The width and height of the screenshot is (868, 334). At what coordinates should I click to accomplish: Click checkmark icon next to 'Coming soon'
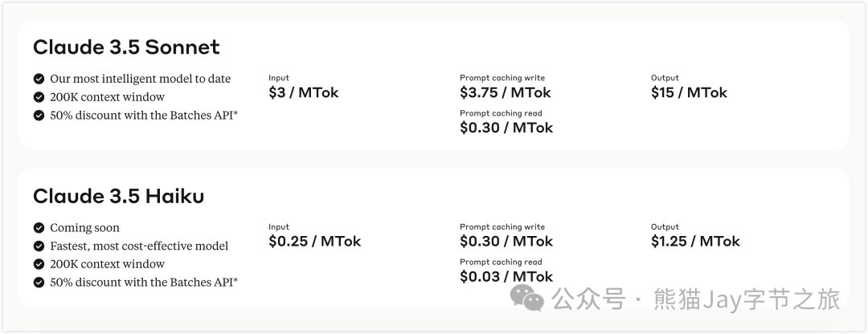click(x=39, y=227)
